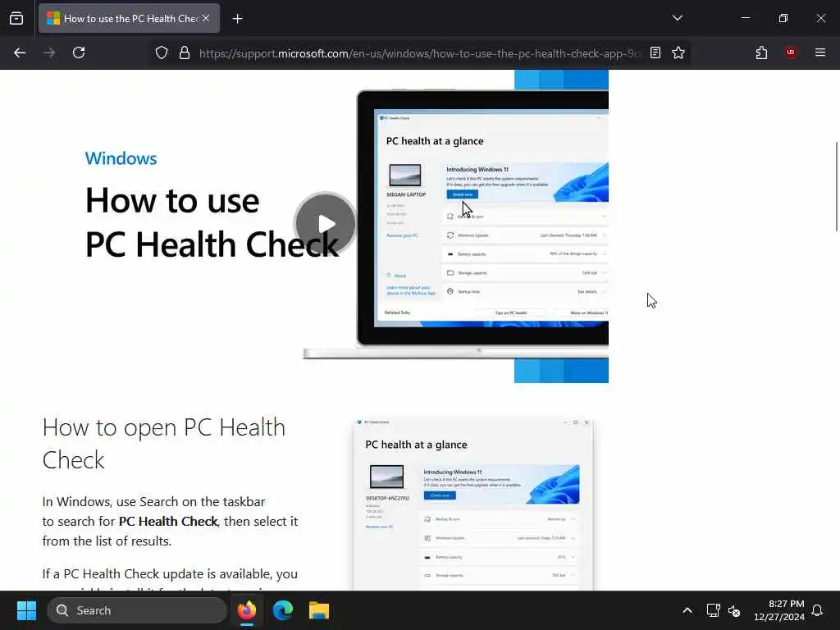This screenshot has height=630, width=840.
Task: Open Firefox from the taskbar
Action: 246,610
